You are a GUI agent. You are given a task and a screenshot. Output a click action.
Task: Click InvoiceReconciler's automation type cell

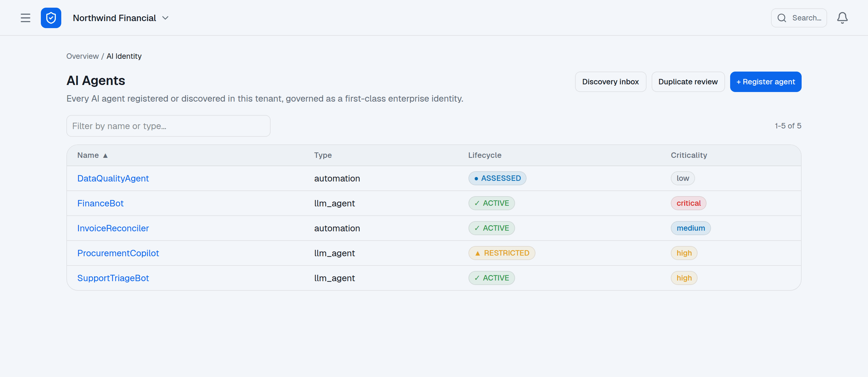pos(337,228)
